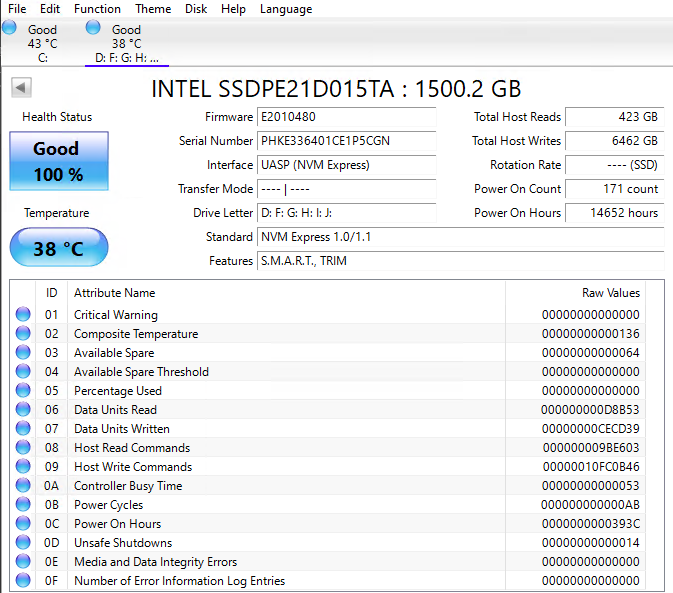673x593 pixels.
Task: Click the Total Host Reads value 423 GB
Action: (x=615, y=117)
